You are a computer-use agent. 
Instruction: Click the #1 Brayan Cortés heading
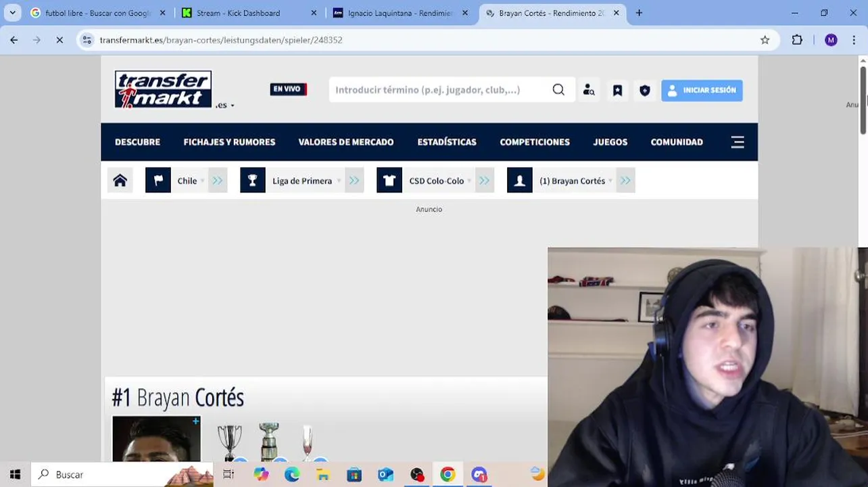(178, 398)
